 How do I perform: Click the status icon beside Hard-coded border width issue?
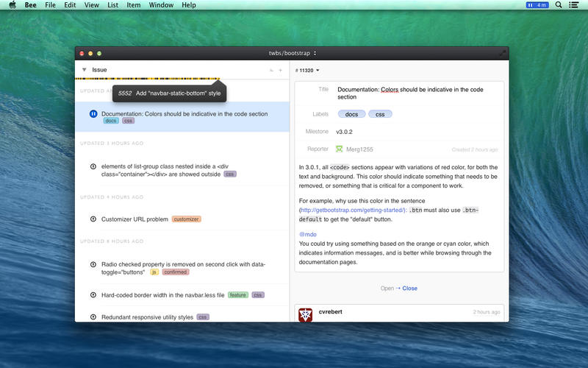pos(93,295)
